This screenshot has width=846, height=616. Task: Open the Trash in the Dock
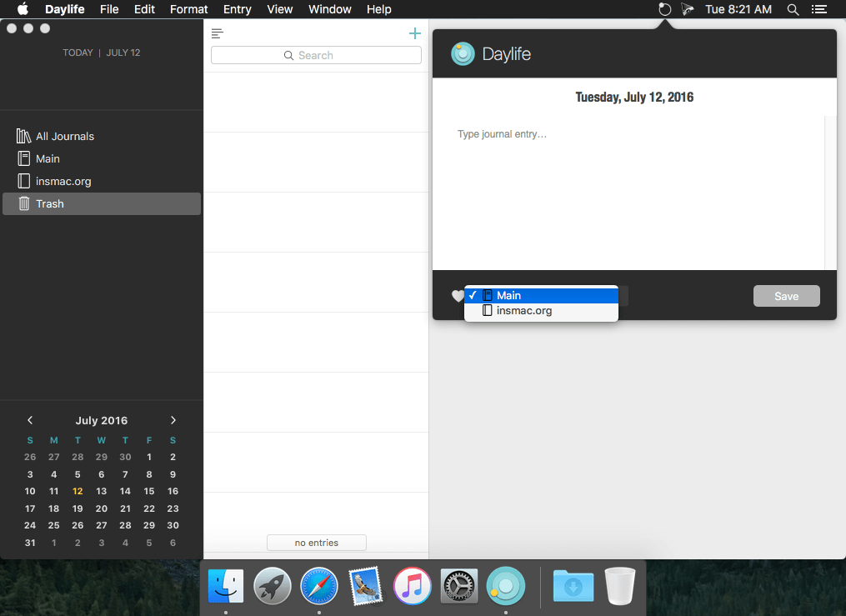click(620, 586)
